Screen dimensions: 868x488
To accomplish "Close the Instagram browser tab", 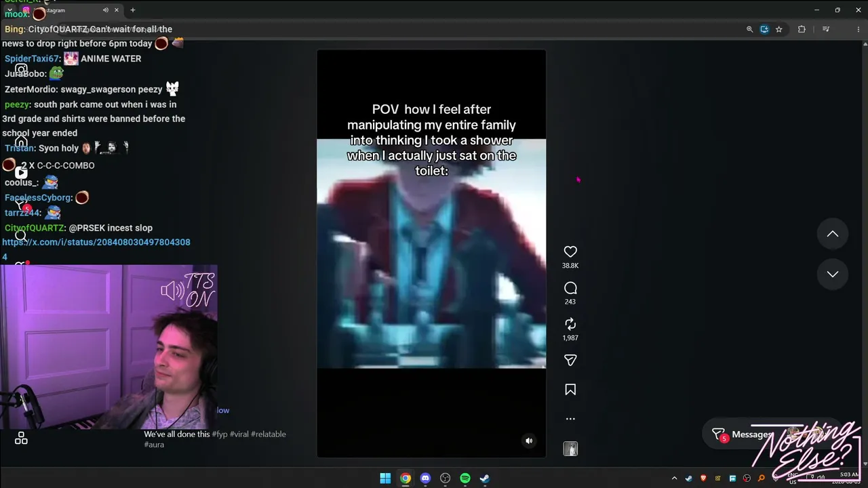I will click(x=117, y=10).
